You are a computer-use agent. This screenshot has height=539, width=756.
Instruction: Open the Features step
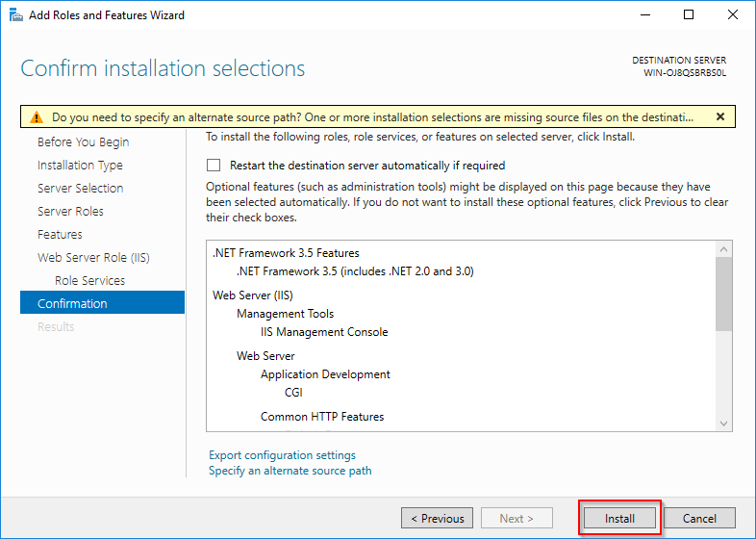tap(60, 235)
